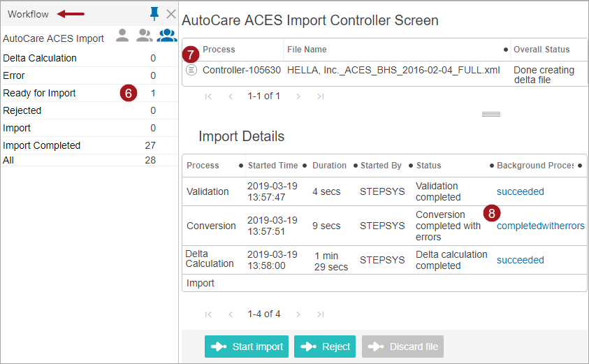Viewport: 589px width, 364px height.
Task: Sort by File Name column header
Action: tap(307, 50)
